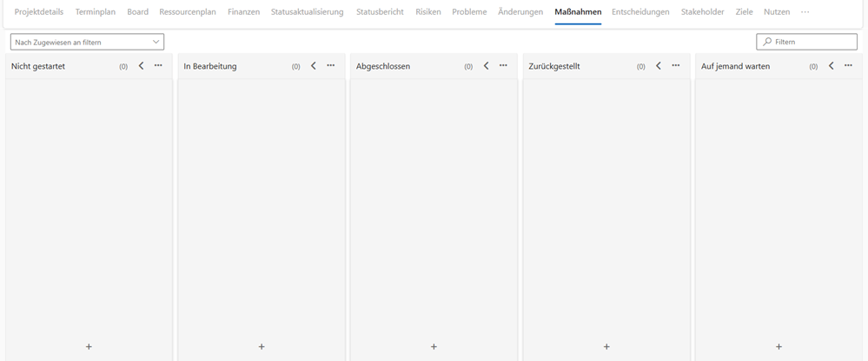868x361 pixels.
Task: Open the Risiken tab
Action: [428, 12]
